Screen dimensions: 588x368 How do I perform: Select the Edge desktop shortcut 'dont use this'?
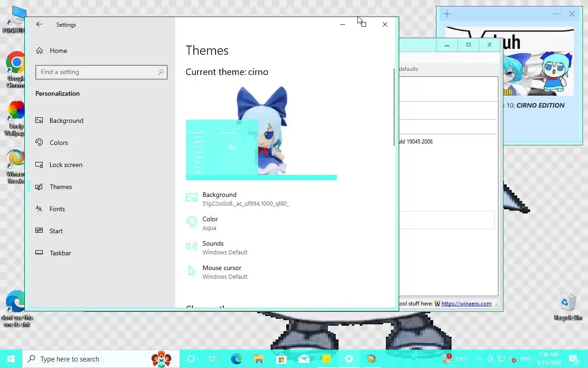(x=17, y=309)
